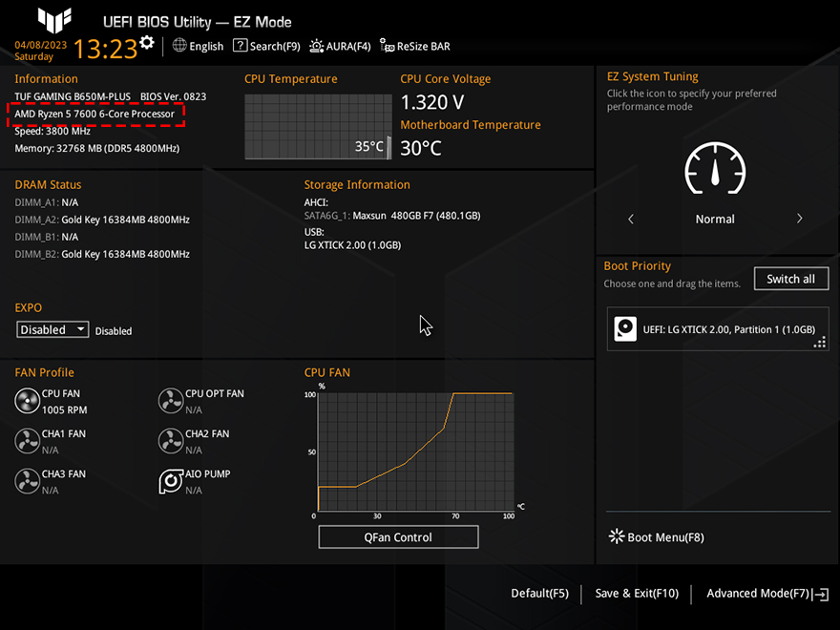Select UEFI: LG XTICK 2.00 boot entry
Screen dimensions: 840x630
[718, 329]
